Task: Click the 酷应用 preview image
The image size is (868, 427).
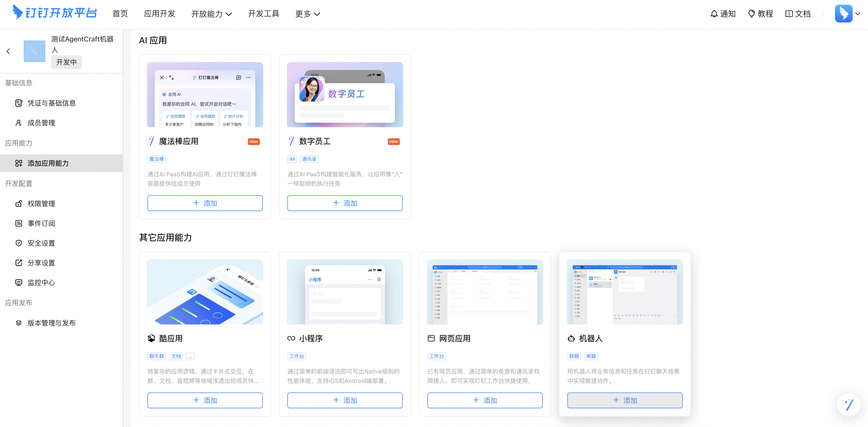Action: point(205,292)
